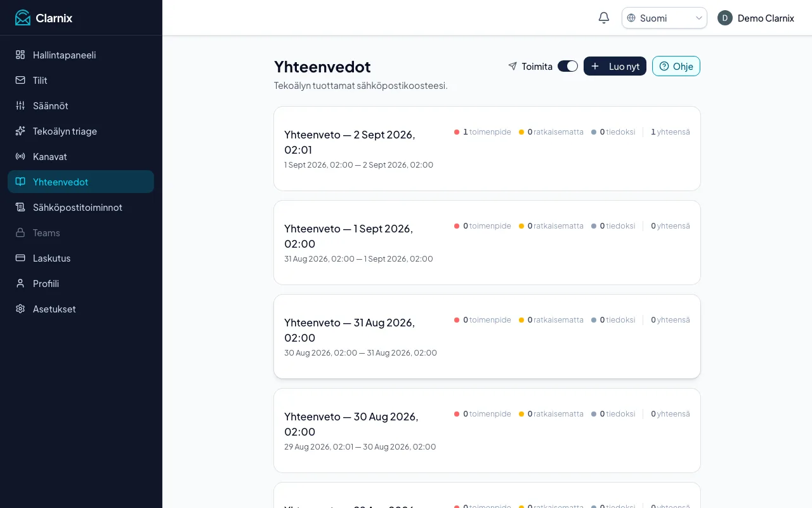Click the Sähköpostitoiminnot scroll icon
Screen dimensions: 812x508
(20, 207)
